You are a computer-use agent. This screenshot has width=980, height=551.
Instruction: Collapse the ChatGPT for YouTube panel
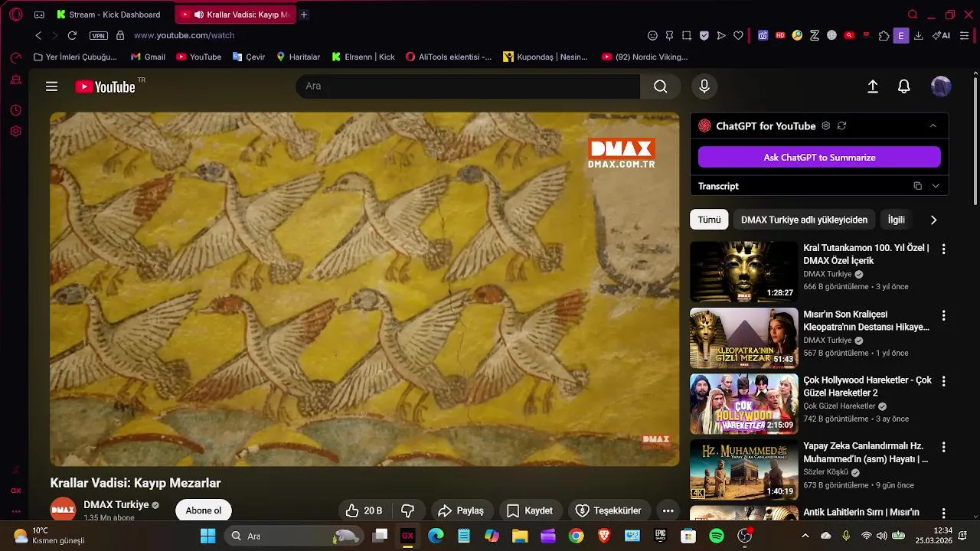(933, 126)
